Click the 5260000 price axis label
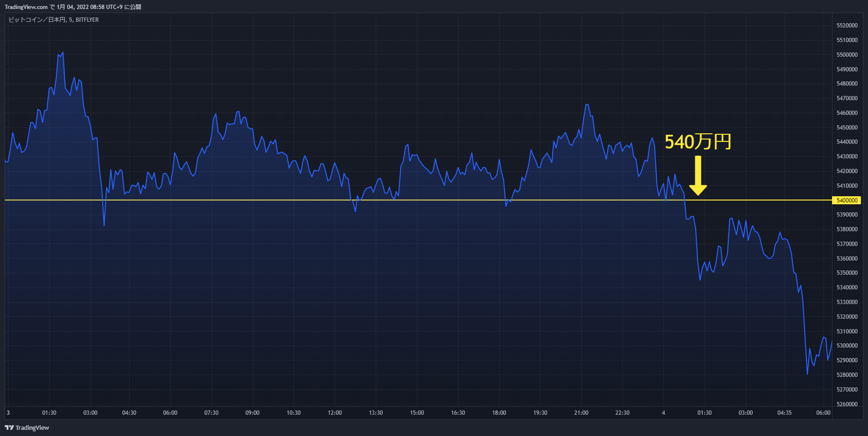868x436 pixels. tap(847, 404)
